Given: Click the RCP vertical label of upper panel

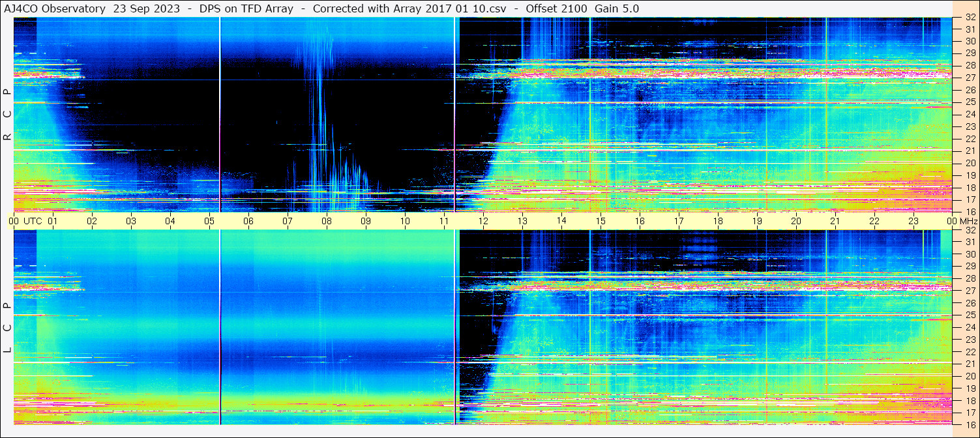Looking at the screenshot, I should pos(7,114).
